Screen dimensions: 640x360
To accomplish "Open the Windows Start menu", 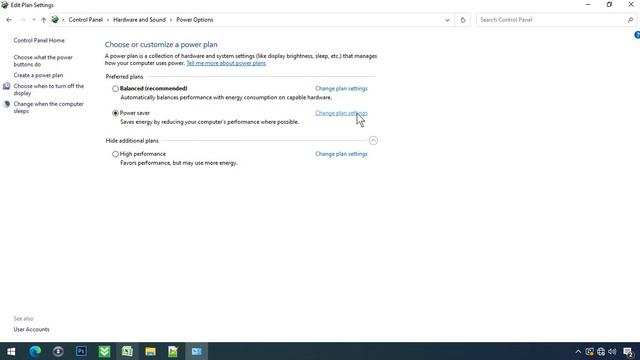I will 11,351.
